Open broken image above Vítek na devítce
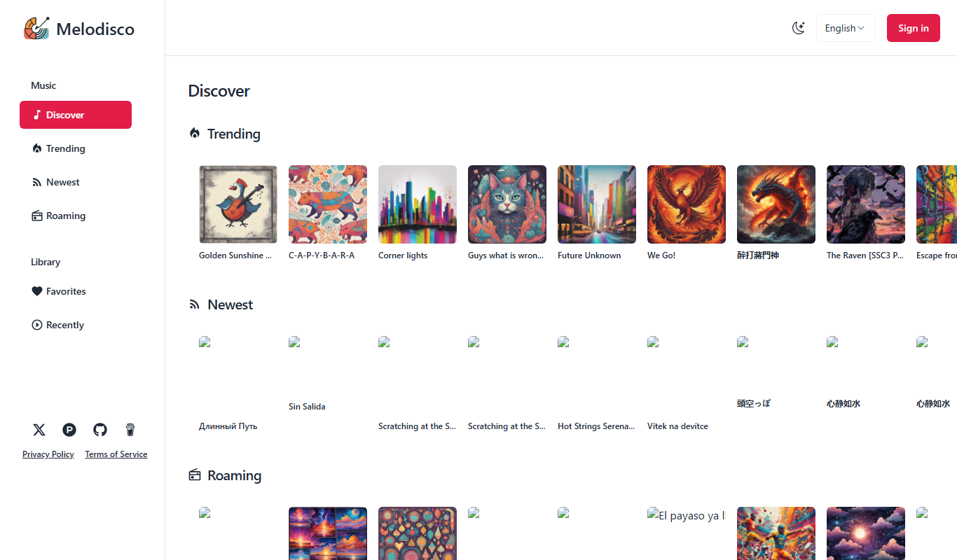Screen dimensions: 957x560 [x=653, y=342]
